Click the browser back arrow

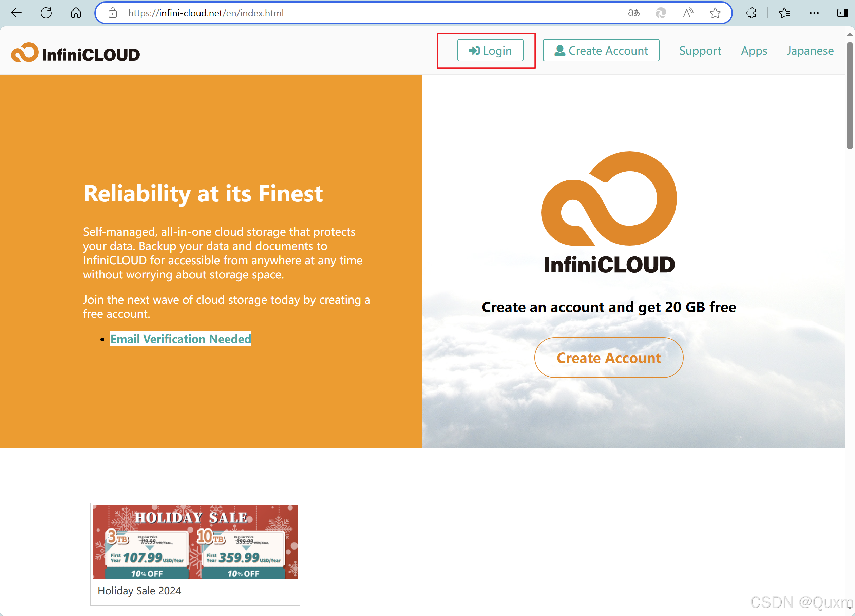[16, 13]
